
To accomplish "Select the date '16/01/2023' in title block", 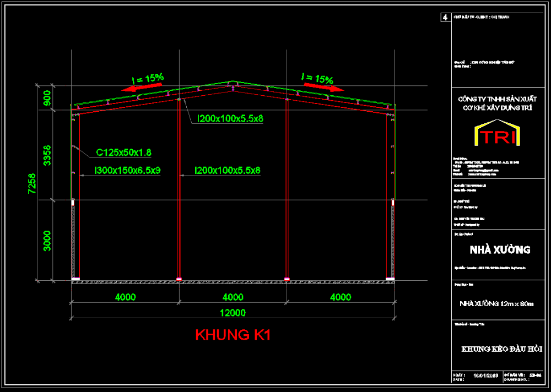I will (x=486, y=375).
